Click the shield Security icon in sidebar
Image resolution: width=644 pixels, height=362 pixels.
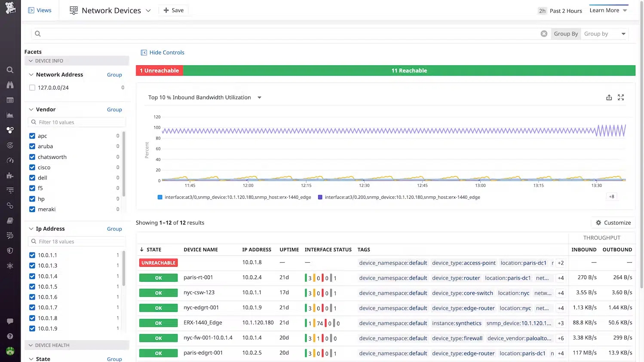(10, 251)
